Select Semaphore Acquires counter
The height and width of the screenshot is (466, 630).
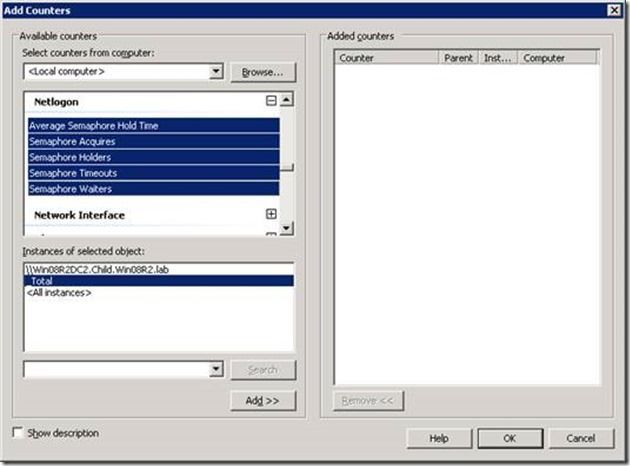[x=154, y=141]
